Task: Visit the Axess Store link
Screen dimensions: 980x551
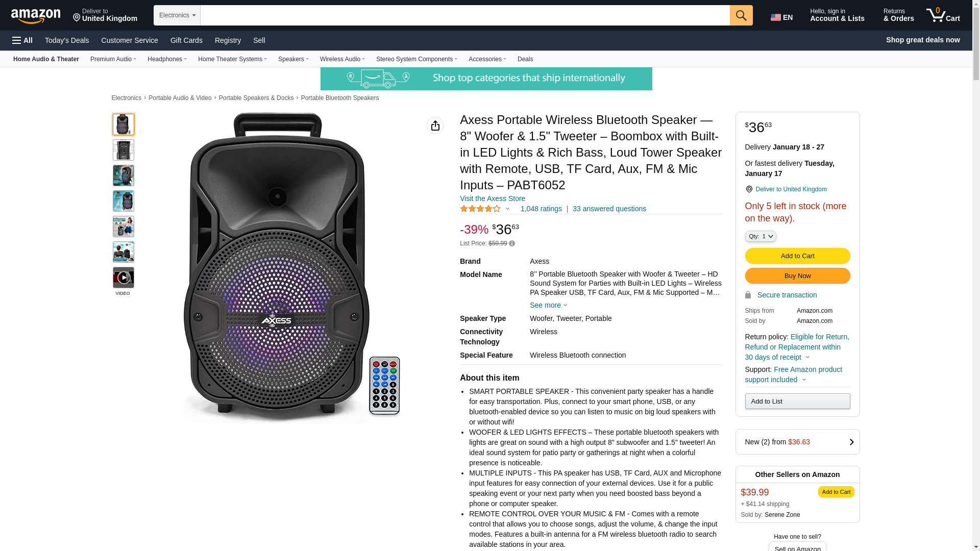Action: (x=492, y=198)
